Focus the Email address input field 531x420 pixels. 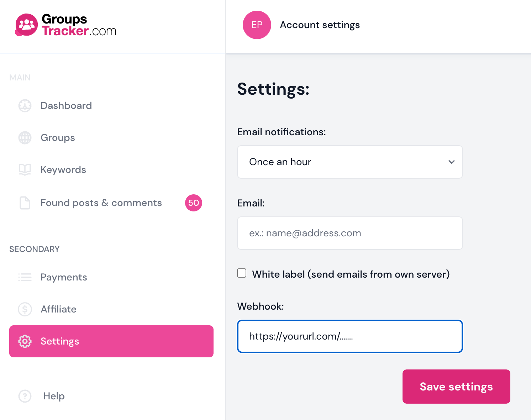click(350, 233)
